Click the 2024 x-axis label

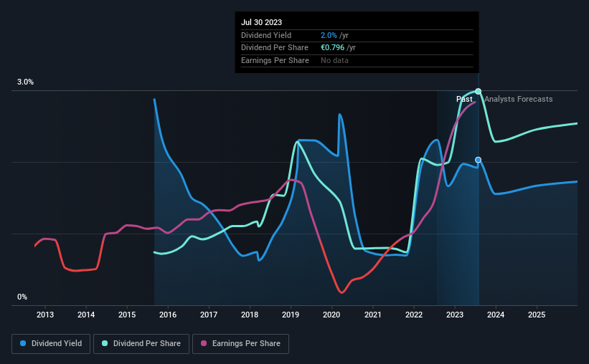click(496, 315)
